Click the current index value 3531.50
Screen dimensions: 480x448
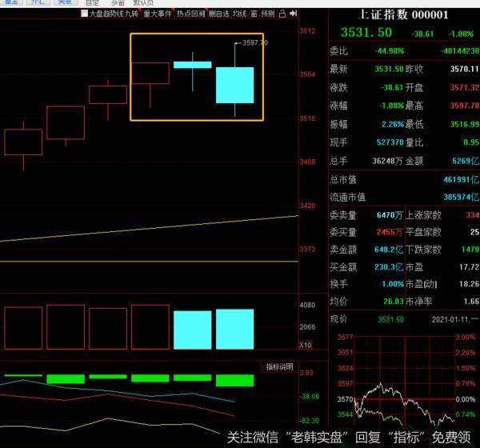[x=366, y=32]
